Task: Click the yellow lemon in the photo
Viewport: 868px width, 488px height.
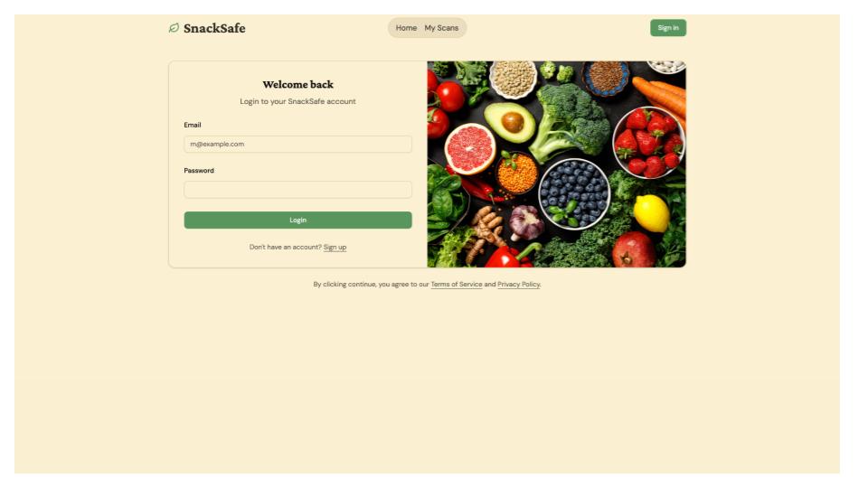Action: point(652,213)
